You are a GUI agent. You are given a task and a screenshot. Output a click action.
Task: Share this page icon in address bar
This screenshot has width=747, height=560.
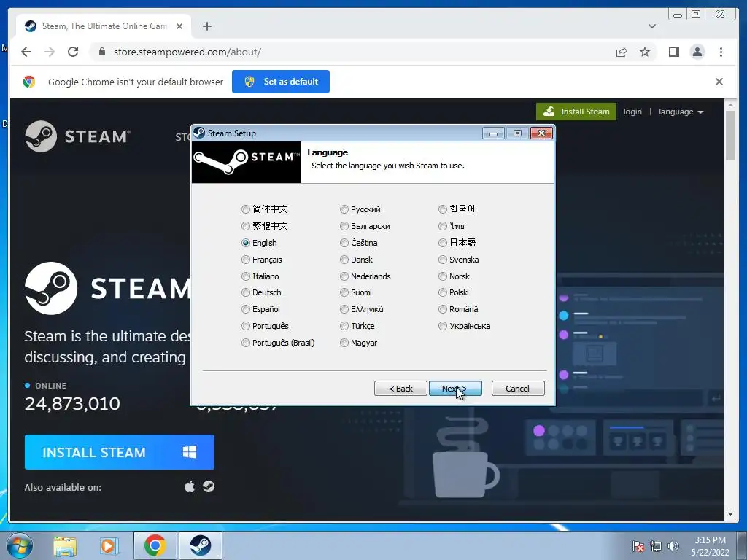point(622,52)
